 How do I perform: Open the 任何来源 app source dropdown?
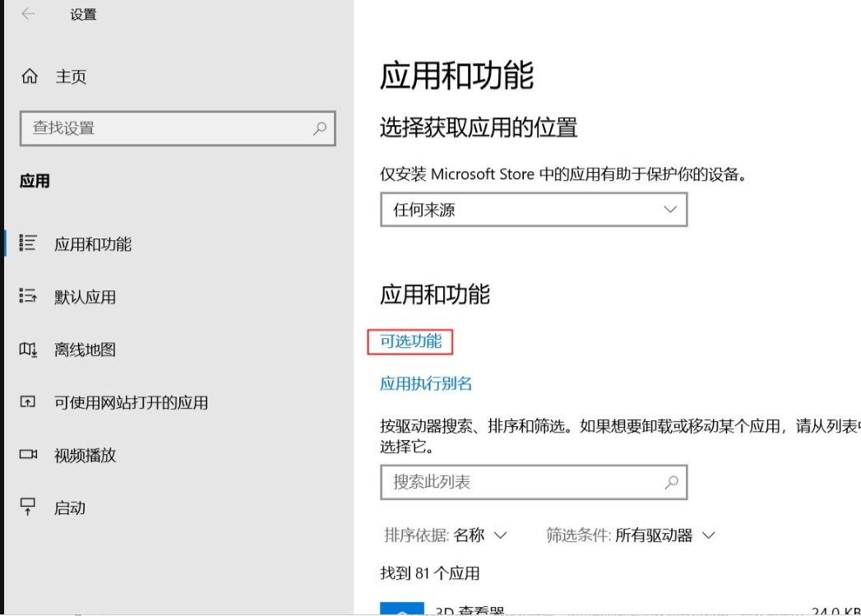point(534,210)
